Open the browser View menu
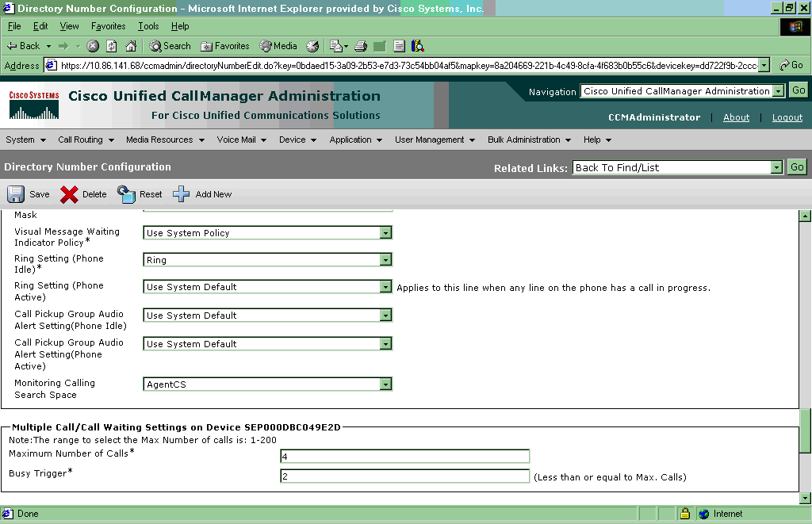812x524 pixels. click(x=70, y=26)
